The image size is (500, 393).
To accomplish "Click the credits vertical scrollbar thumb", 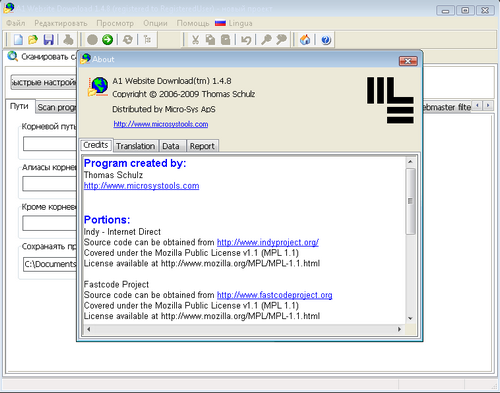I will 410,201.
